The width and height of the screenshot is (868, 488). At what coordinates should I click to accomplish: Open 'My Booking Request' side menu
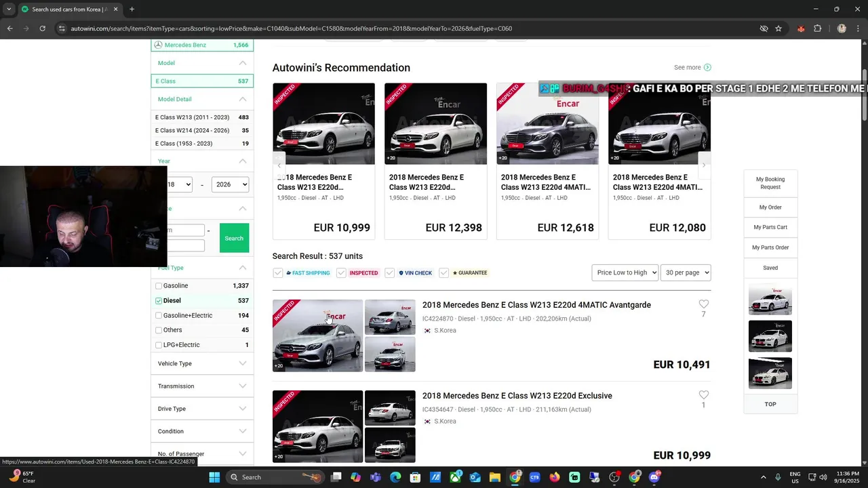click(770, 183)
